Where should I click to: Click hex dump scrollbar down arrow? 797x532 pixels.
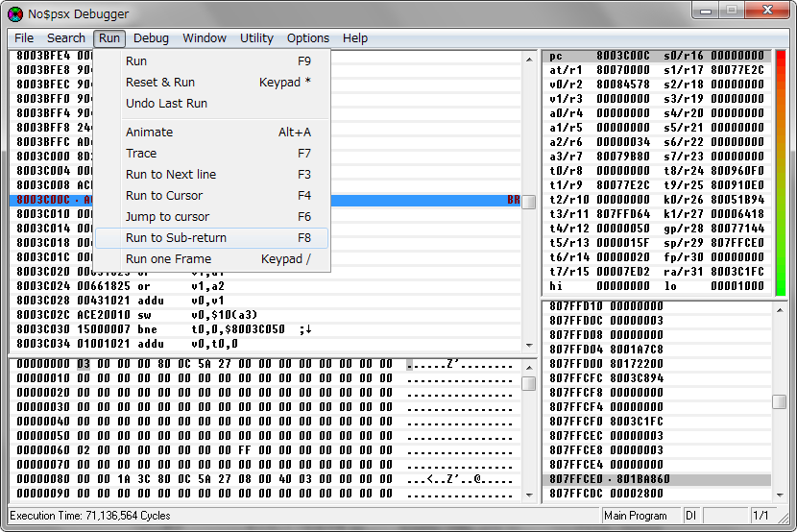click(x=529, y=495)
